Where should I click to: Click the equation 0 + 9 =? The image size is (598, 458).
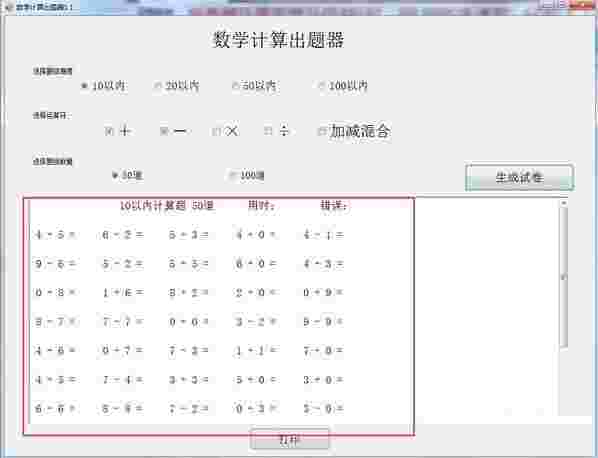[x=323, y=292]
